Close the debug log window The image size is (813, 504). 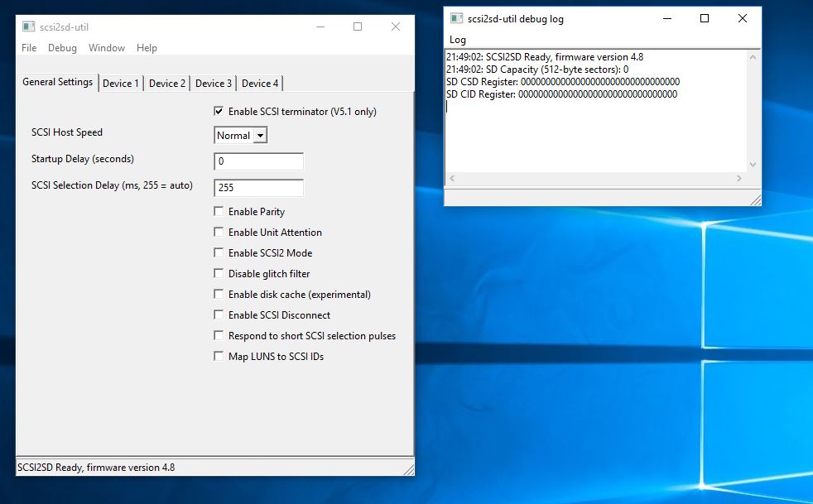pos(743,19)
